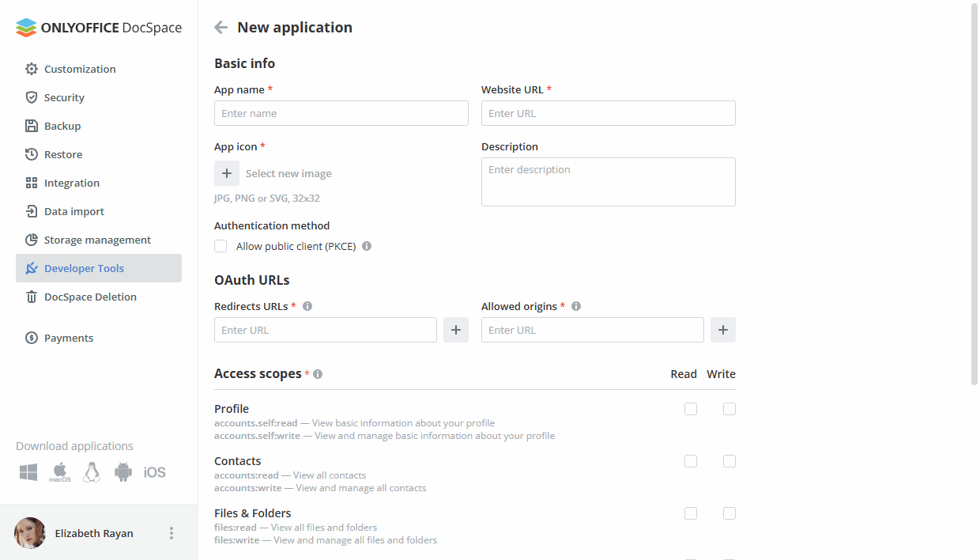
Task: Check Profile read access checkbox
Action: pyautogui.click(x=691, y=409)
